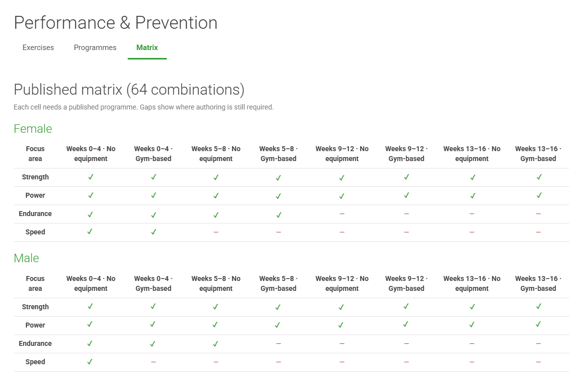
Task: Click Male Speed Weeks 0–4 No equipment checkmark
Action: tap(90, 362)
